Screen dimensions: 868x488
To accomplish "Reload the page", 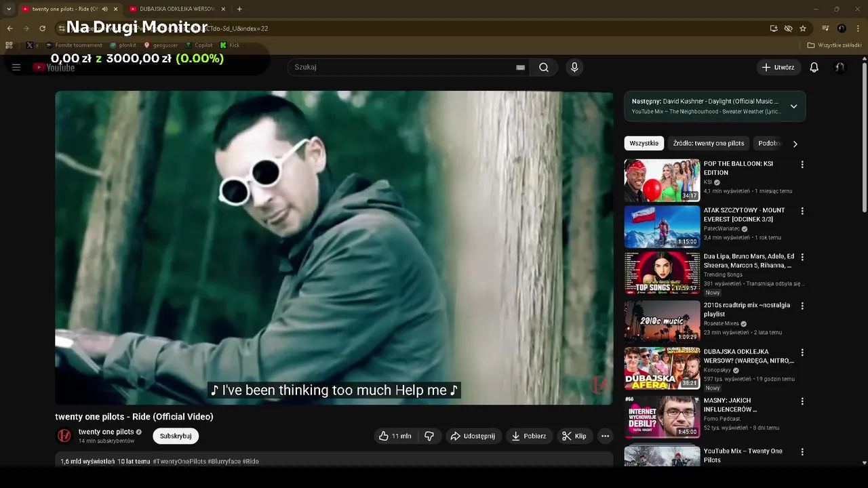I will pos(42,28).
